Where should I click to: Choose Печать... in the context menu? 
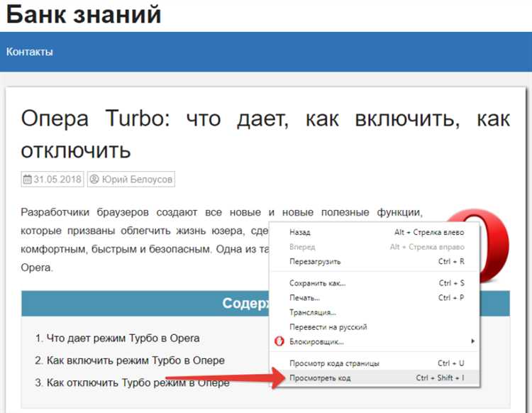tap(375, 297)
